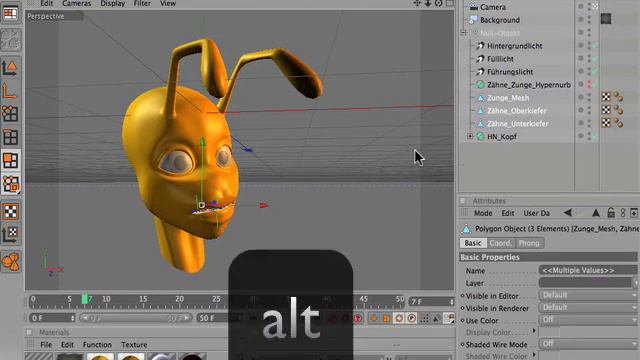
Task: Toggle the rotation keyframe icon in timeline
Action: click(399, 318)
